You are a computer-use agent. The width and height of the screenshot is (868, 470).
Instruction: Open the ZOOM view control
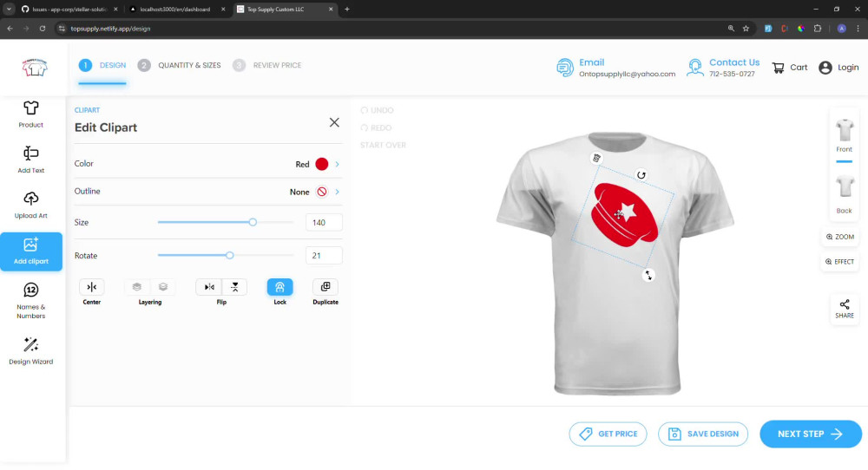coord(839,237)
